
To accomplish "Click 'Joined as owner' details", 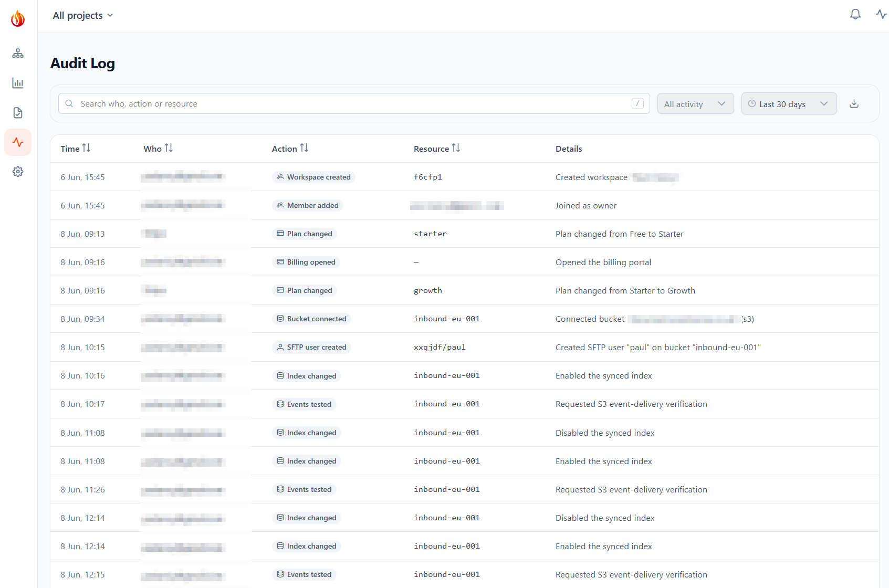I will tap(586, 205).
